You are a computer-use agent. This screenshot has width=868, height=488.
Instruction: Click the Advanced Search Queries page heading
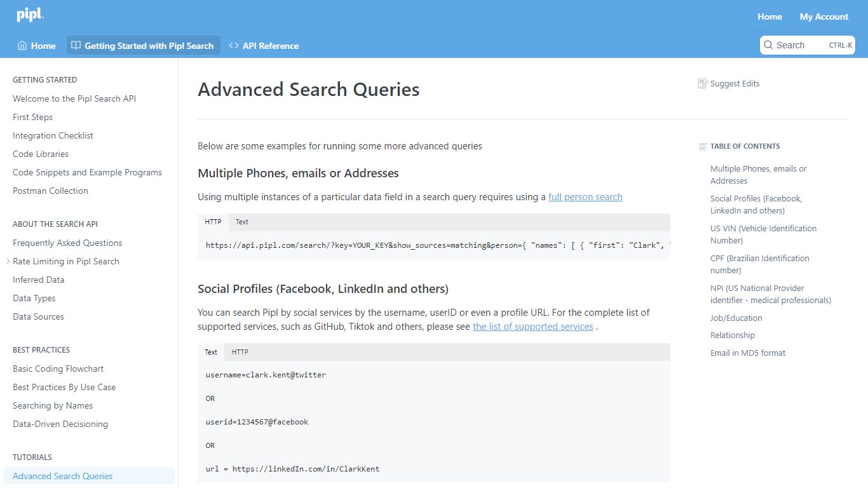click(x=308, y=90)
